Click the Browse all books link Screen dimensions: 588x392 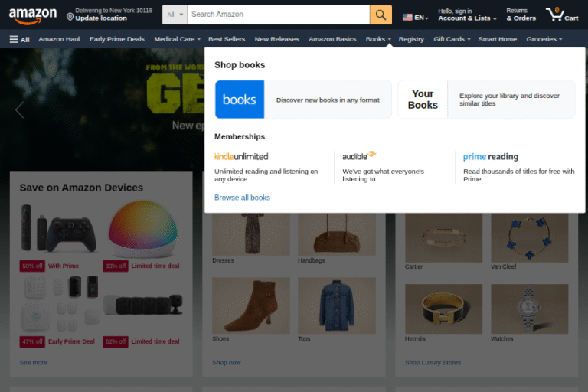pyautogui.click(x=242, y=198)
